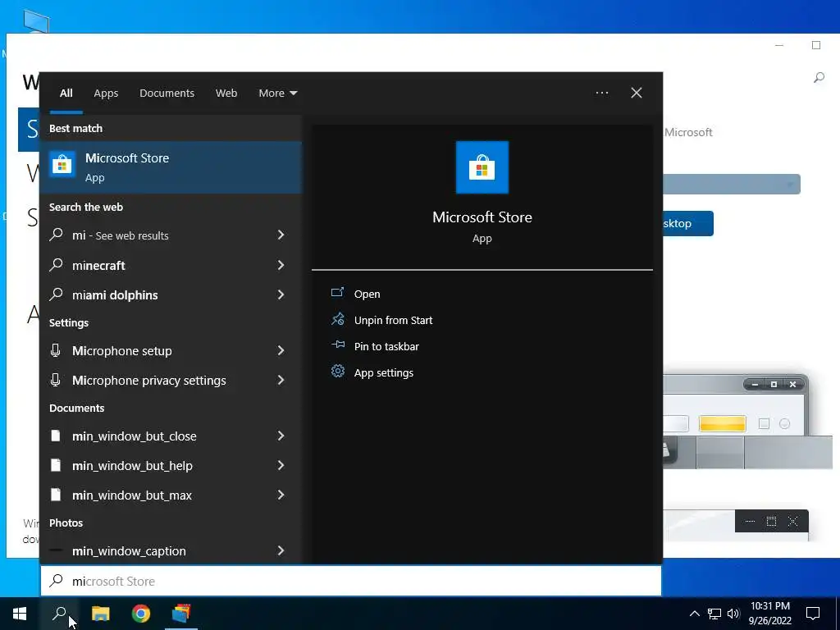Click the volume speaker tray icon
The height and width of the screenshot is (630, 840).
[733, 614]
